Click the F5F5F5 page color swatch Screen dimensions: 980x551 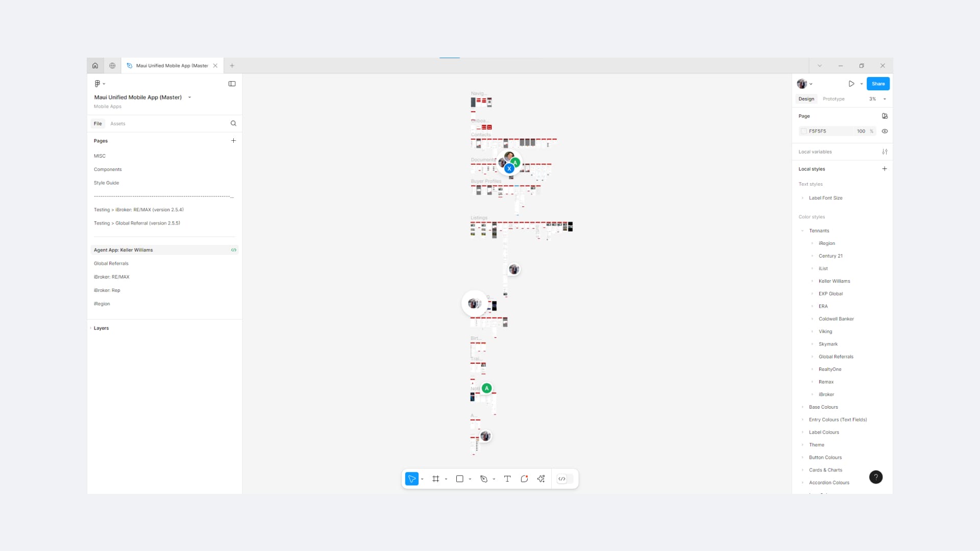(x=803, y=131)
